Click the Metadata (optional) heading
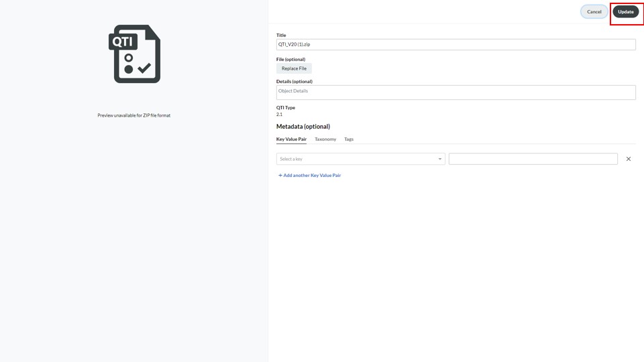 tap(303, 127)
